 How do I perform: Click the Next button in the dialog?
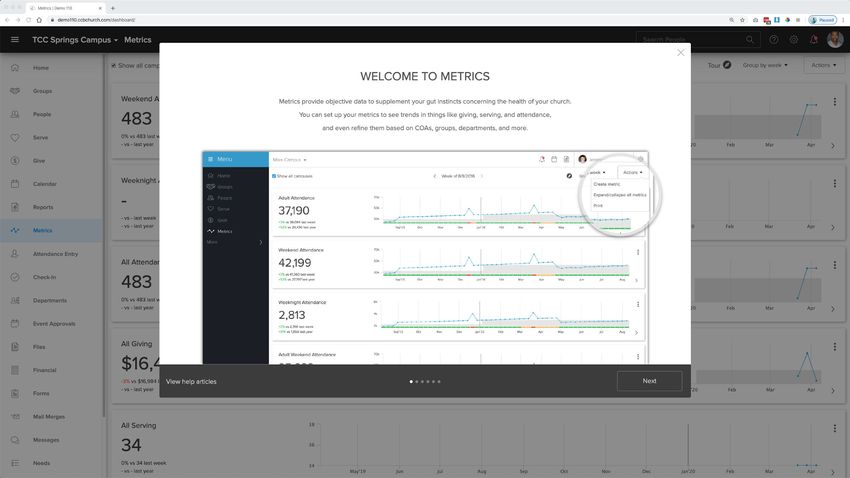tap(649, 381)
